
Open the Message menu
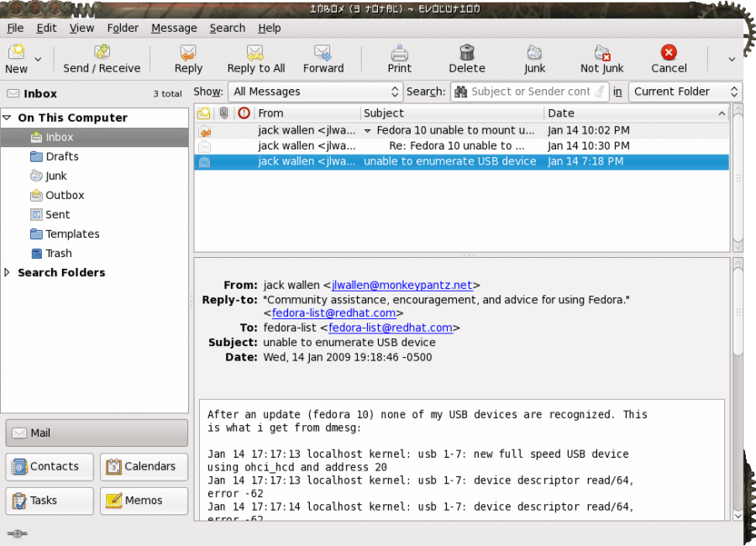174,28
